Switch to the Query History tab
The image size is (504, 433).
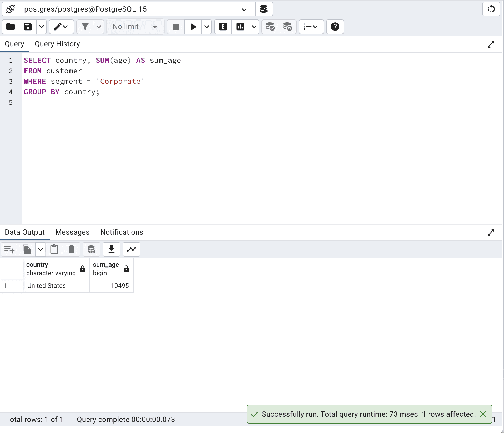pyautogui.click(x=57, y=44)
